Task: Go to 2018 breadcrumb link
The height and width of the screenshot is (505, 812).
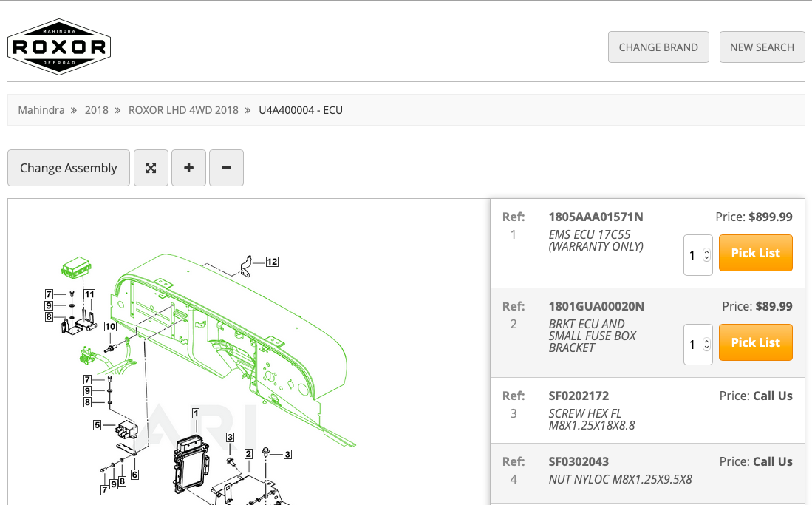Action: pos(97,110)
